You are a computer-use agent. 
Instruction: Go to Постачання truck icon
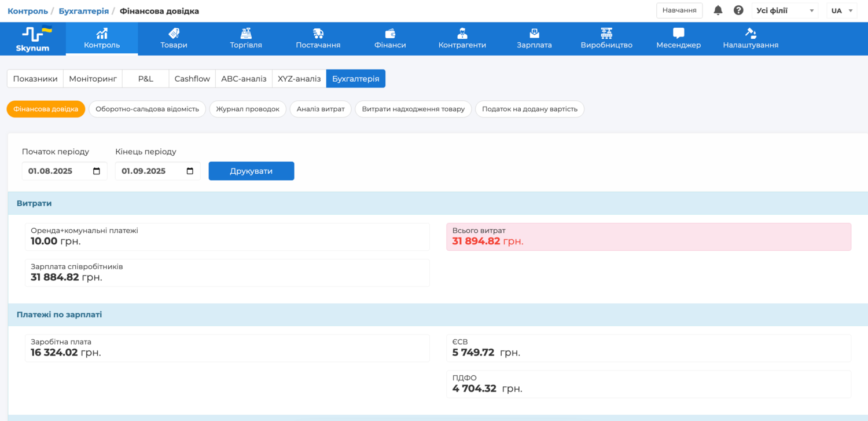click(x=318, y=33)
